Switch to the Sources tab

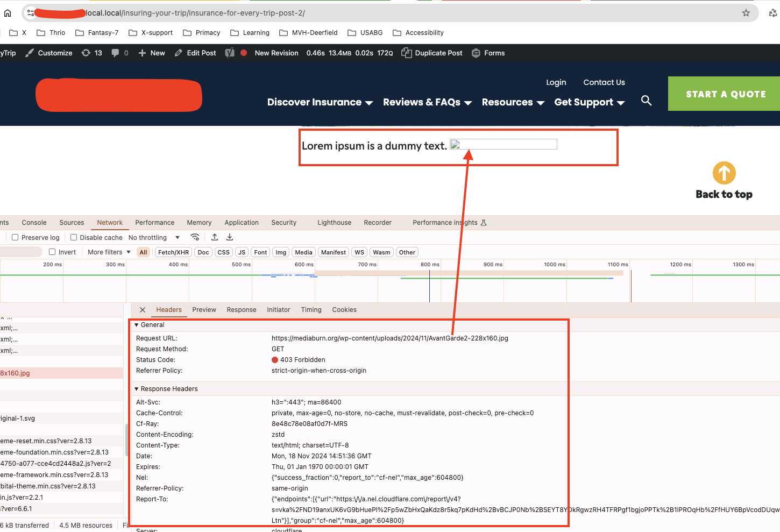click(72, 223)
